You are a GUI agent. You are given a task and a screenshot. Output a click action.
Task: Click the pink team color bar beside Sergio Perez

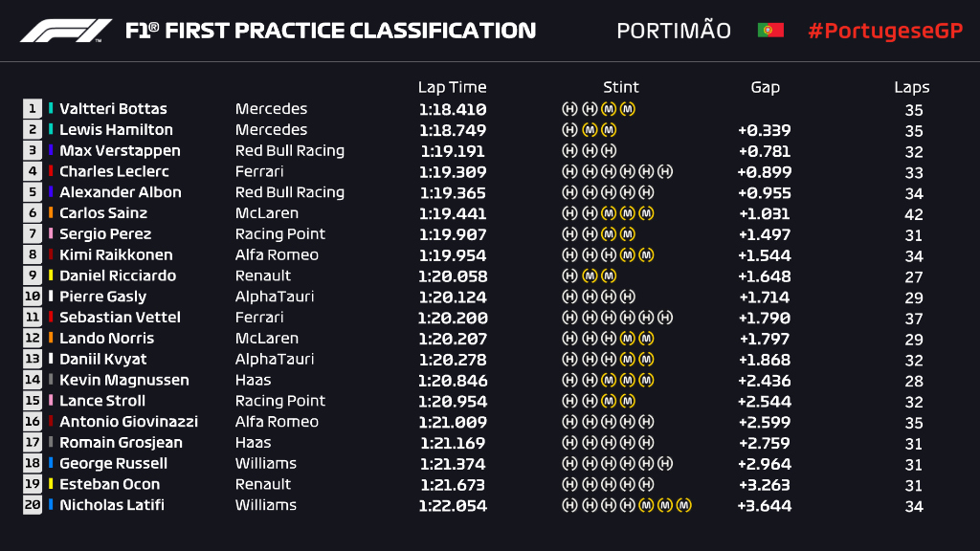(x=51, y=234)
